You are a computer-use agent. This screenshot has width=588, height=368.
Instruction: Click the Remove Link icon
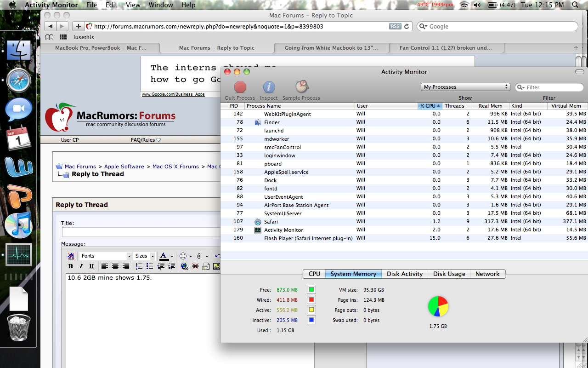coord(195,266)
